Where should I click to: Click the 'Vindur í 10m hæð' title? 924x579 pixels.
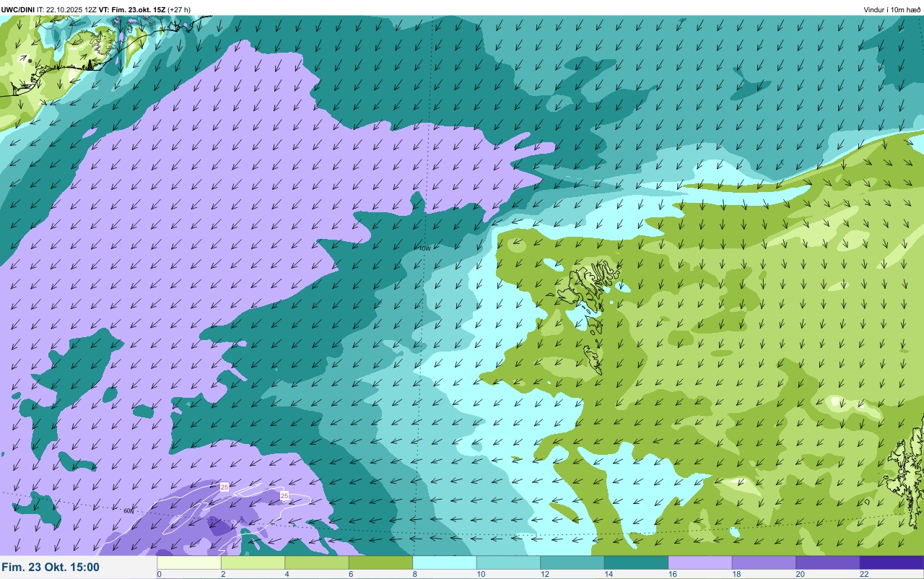coord(892,9)
